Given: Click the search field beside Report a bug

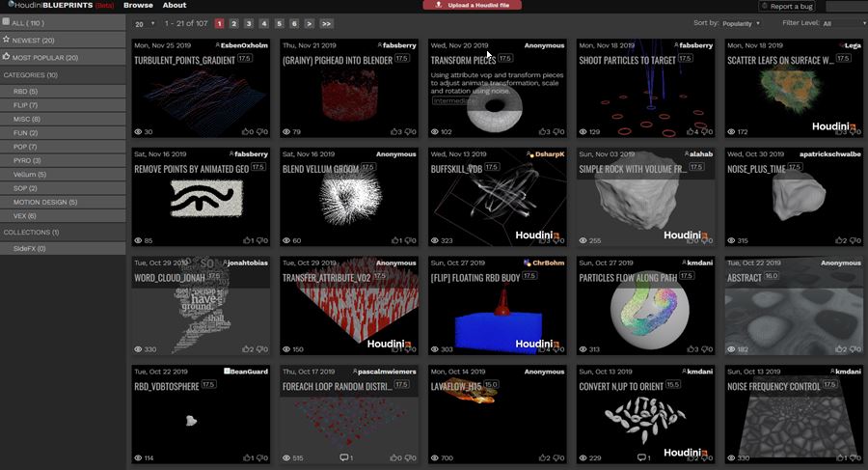Looking at the screenshot, I should (x=847, y=6).
